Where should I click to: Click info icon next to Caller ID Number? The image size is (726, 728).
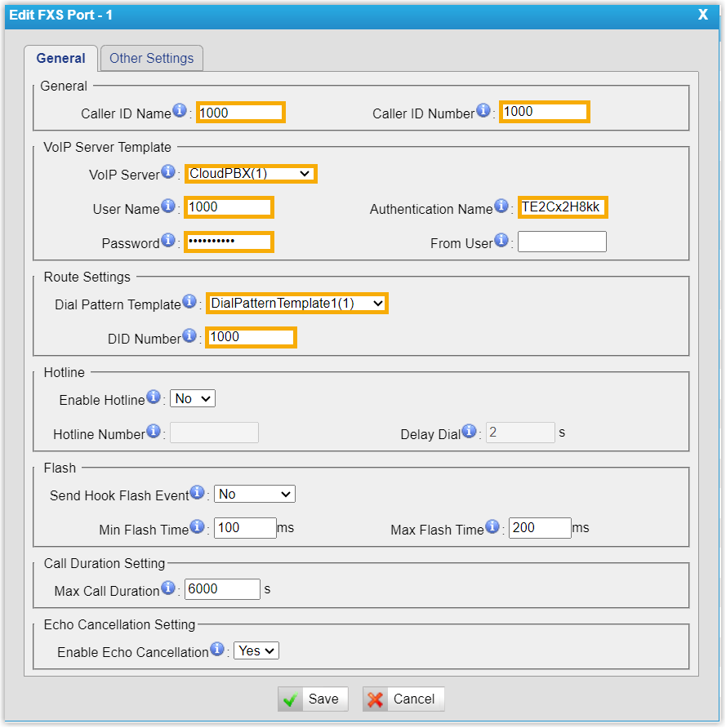pyautogui.click(x=483, y=111)
